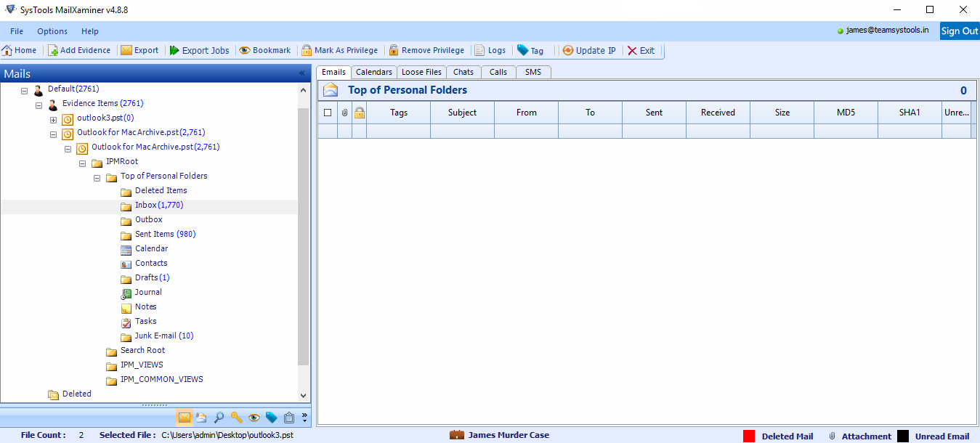Select the Mails envelope view icon
This screenshot has width=980, height=443.
pyautogui.click(x=184, y=418)
